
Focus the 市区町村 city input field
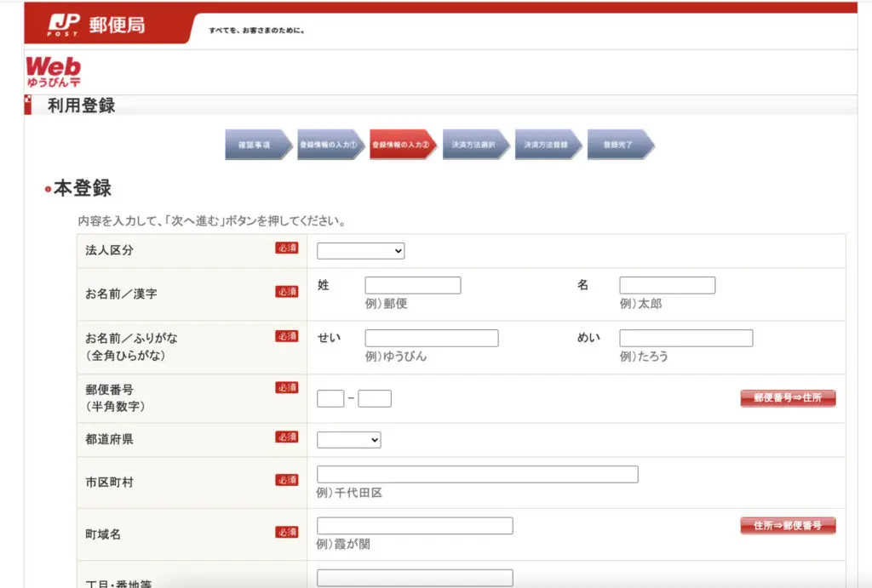click(x=477, y=474)
